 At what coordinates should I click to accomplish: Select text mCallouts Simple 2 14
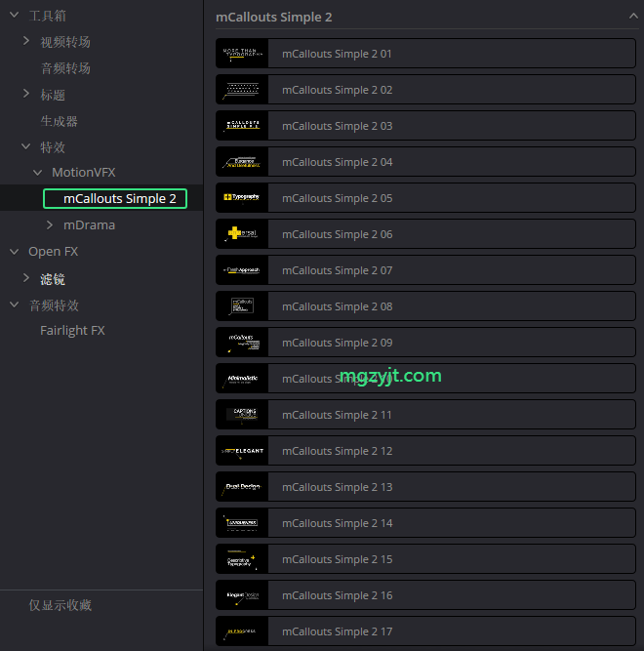337,523
